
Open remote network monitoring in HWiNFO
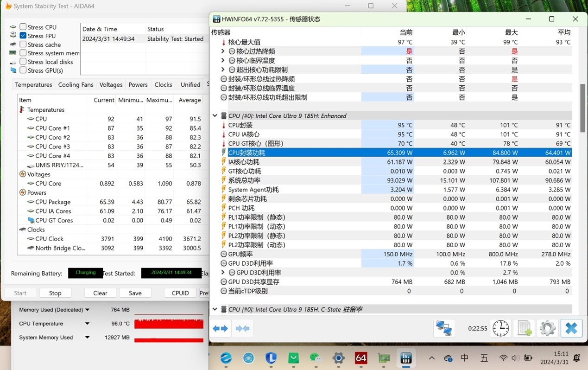(443, 328)
